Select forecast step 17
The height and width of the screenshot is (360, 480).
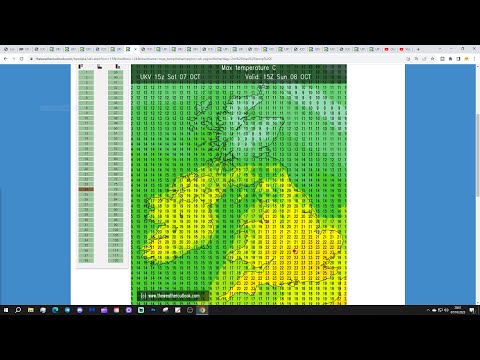tap(86, 154)
